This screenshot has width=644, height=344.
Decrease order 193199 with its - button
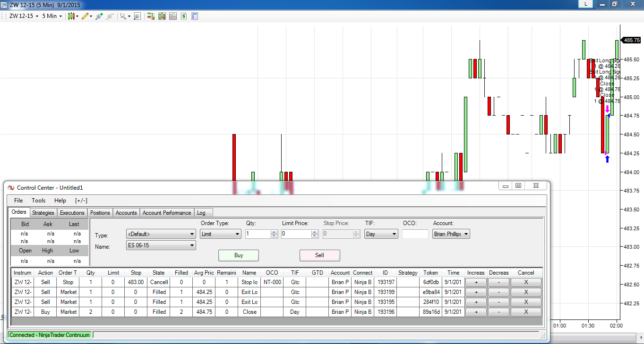(499, 292)
